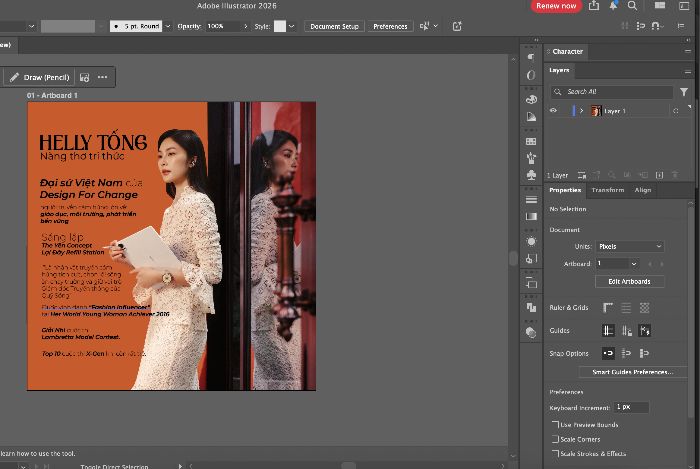The image size is (700, 469).
Task: Open the Color panel dock icon
Action: point(531,100)
